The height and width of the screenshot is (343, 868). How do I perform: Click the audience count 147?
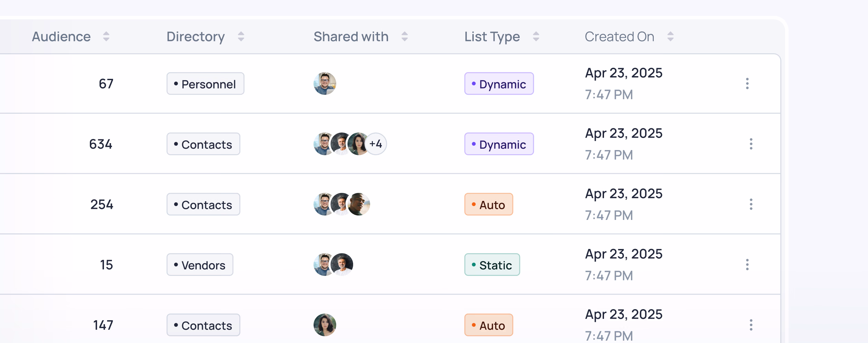(103, 325)
